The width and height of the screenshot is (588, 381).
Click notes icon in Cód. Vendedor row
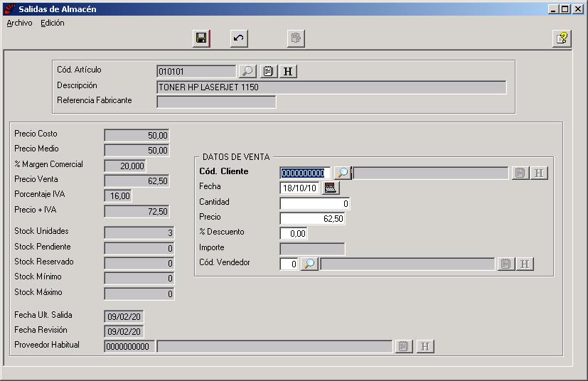(x=506, y=264)
